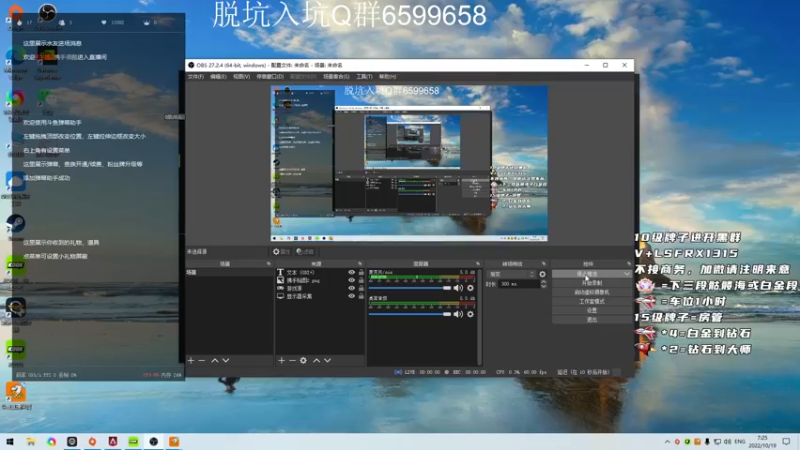
Task: Mute the microphone/Aux audio channel
Action: coord(458,288)
